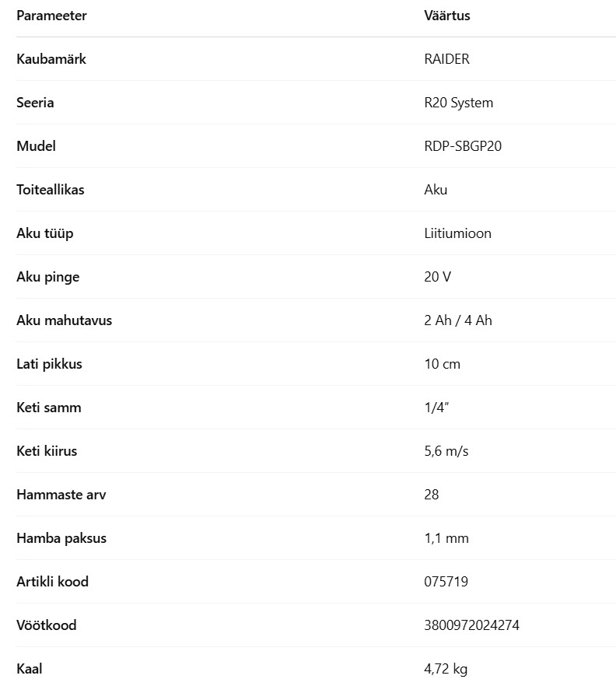616x686 pixels.
Task: Select the RAIDER brand value
Action: pos(446,59)
